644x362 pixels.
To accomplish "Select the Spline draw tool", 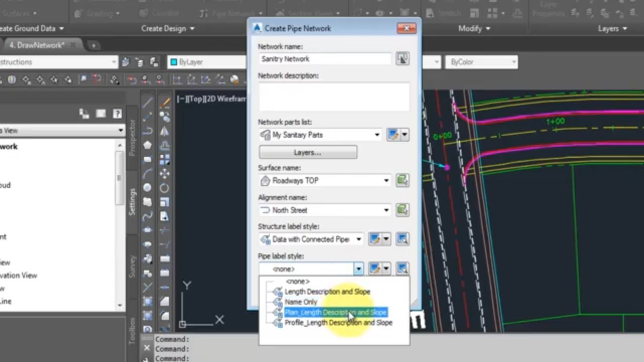I will pos(147,216).
